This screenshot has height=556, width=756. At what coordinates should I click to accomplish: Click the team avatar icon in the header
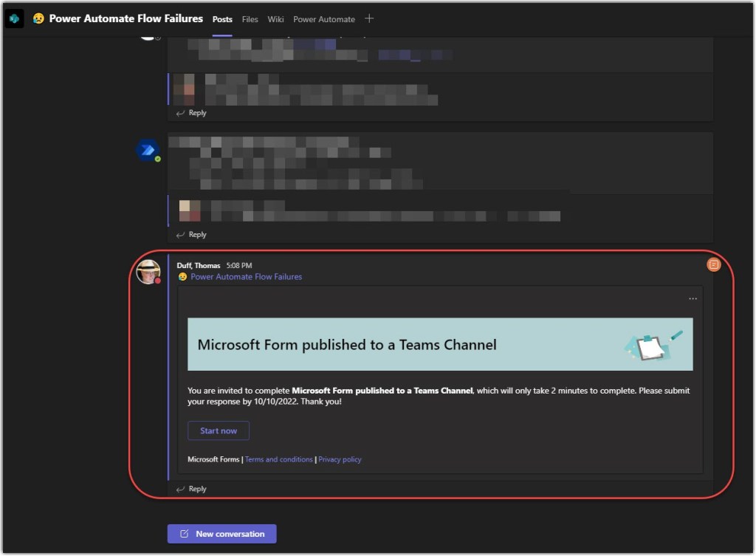pyautogui.click(x=15, y=18)
